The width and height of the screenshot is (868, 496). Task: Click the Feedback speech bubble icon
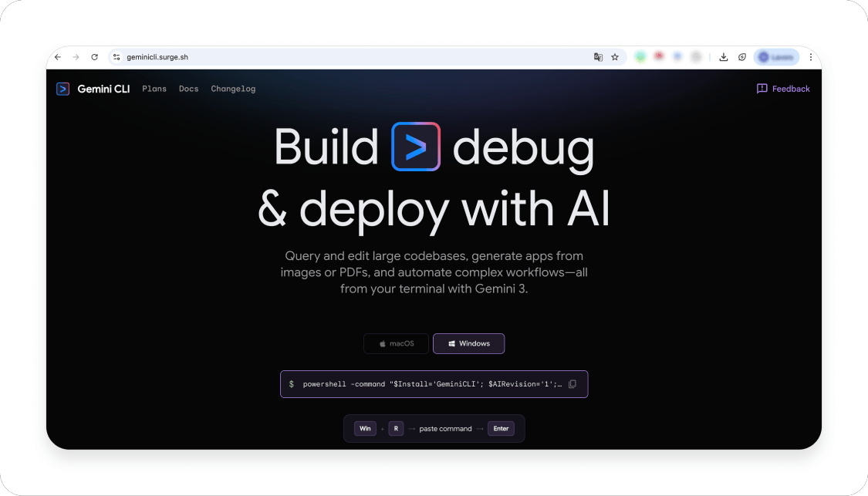coord(762,89)
